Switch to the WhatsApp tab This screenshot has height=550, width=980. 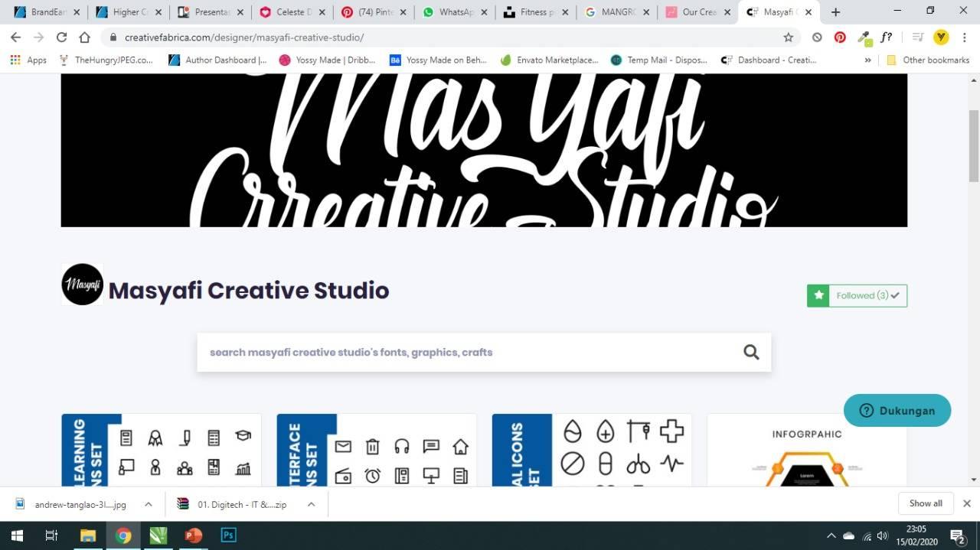coord(456,12)
